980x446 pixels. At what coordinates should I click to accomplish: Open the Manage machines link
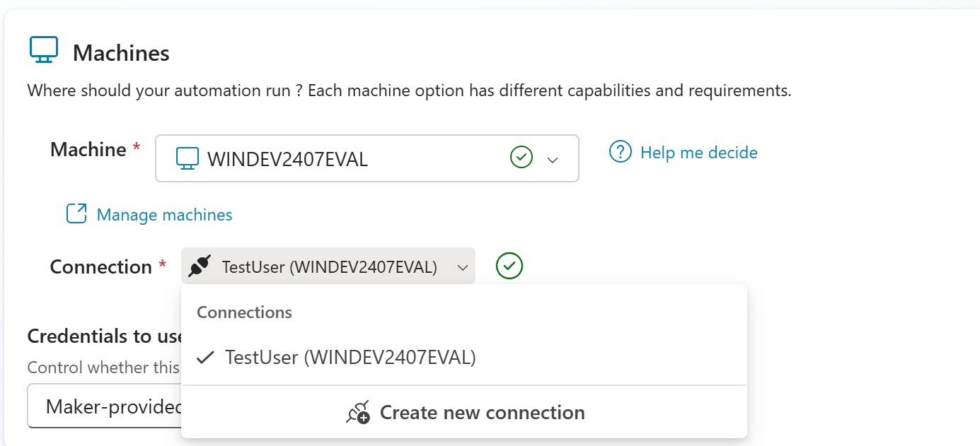pyautogui.click(x=164, y=215)
